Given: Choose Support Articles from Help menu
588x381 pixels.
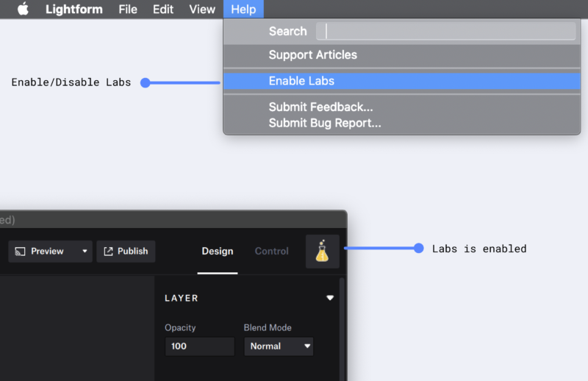Looking at the screenshot, I should tap(312, 55).
